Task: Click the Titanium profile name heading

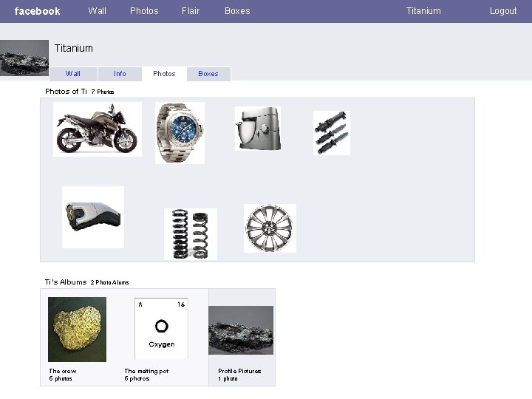Action: pos(74,48)
